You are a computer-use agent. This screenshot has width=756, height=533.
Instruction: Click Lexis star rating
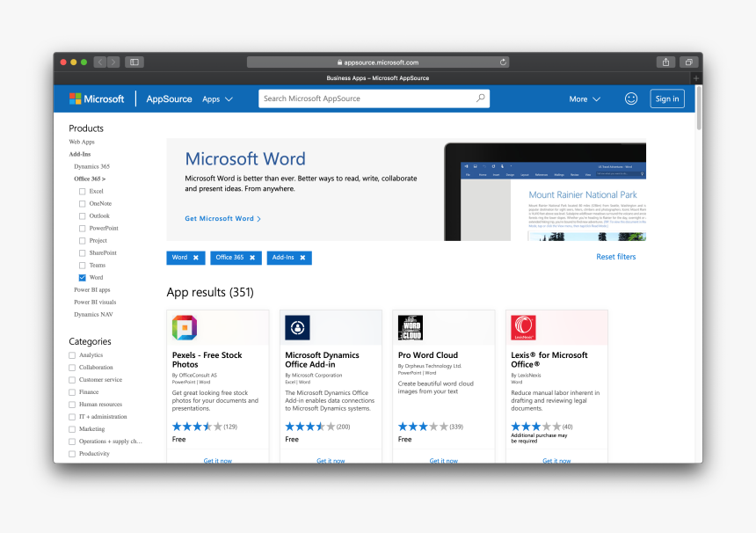pos(536,427)
